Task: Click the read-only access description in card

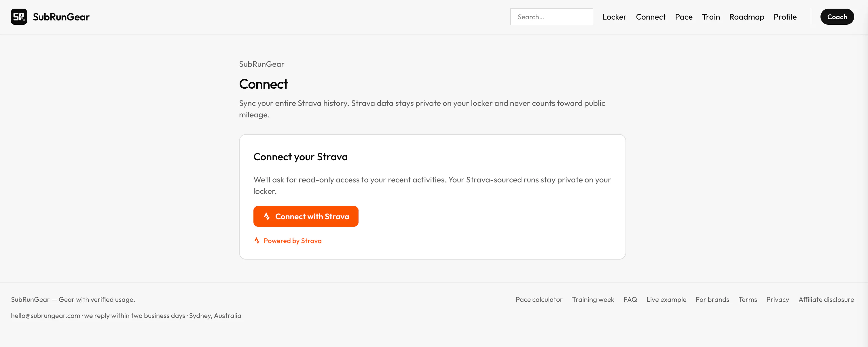Action: [432, 186]
